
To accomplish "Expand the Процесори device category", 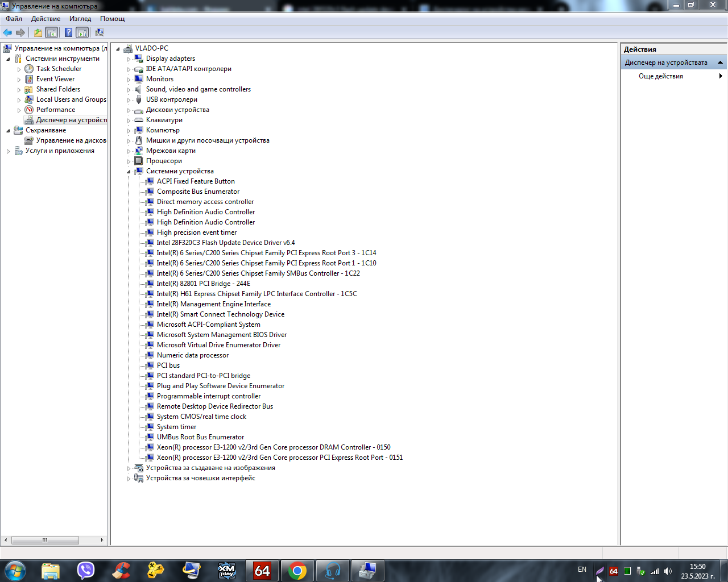I will coord(129,161).
